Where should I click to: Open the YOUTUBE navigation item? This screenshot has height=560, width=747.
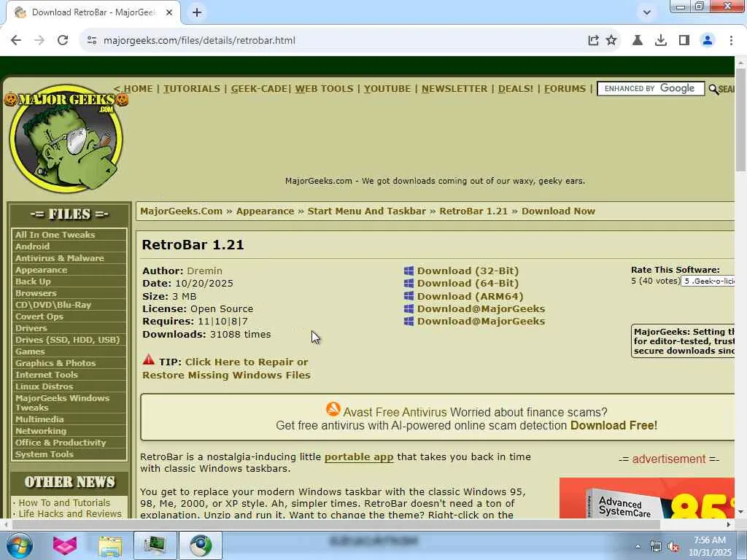[387, 89]
